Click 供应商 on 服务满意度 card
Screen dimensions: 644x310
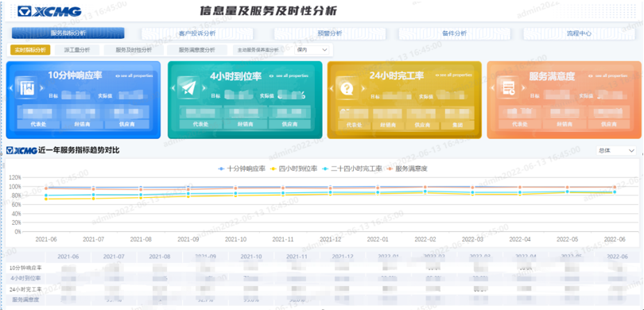609,125
